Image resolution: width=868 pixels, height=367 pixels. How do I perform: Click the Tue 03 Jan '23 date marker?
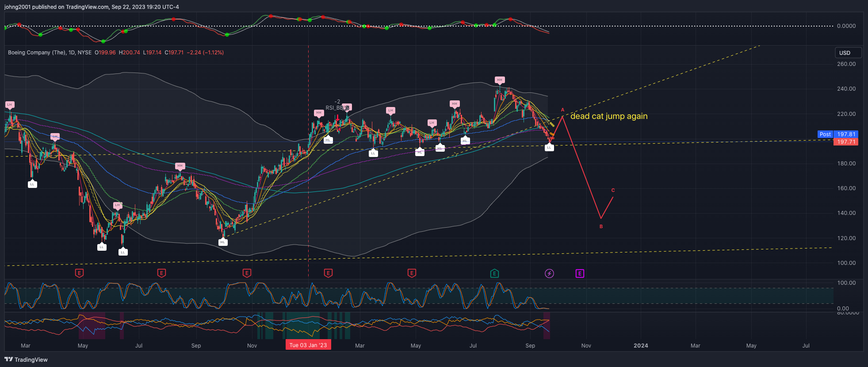tap(308, 345)
